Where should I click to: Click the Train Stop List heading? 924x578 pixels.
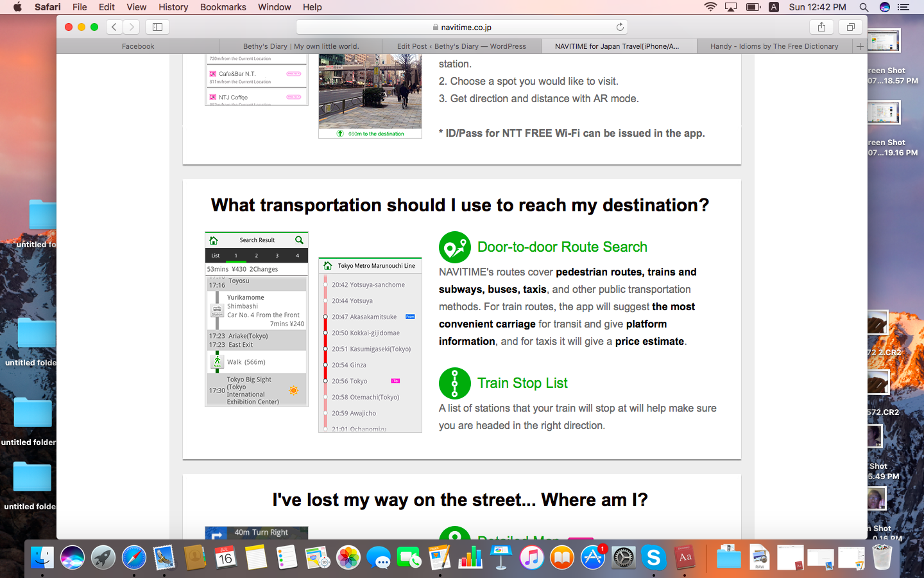tap(522, 383)
